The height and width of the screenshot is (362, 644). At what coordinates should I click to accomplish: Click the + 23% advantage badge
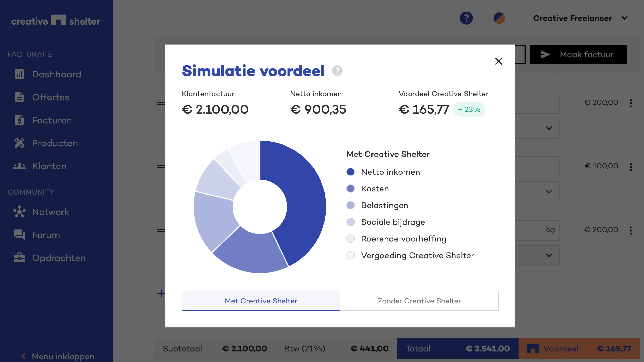[469, 109]
